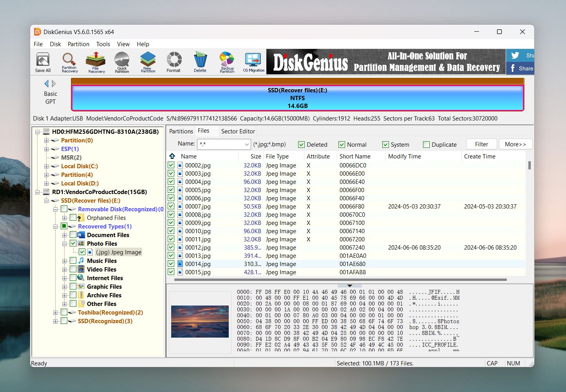
Task: Expand Toshiba(Recognized)(2) node
Action: pyautogui.click(x=56, y=313)
